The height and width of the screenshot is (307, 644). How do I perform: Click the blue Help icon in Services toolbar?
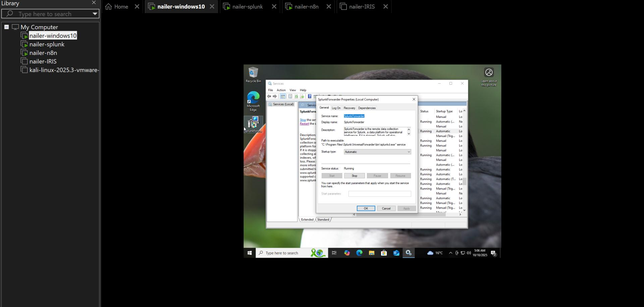click(x=310, y=96)
